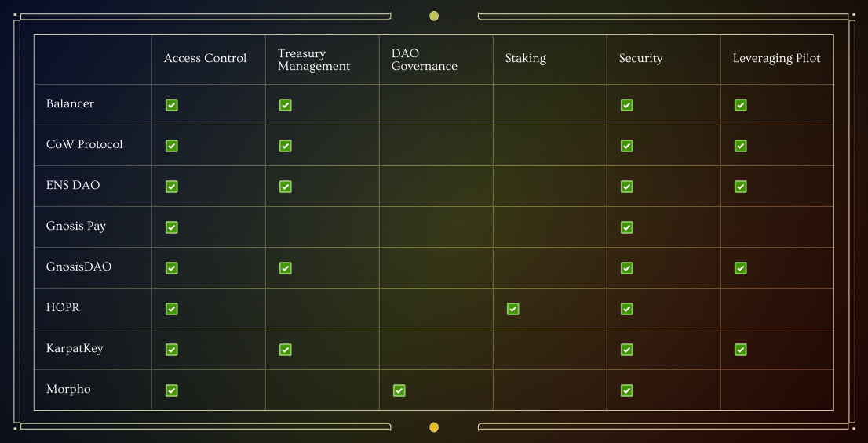Click the GnosisDAO Security checkmark
The image size is (868, 443).
coord(626,268)
